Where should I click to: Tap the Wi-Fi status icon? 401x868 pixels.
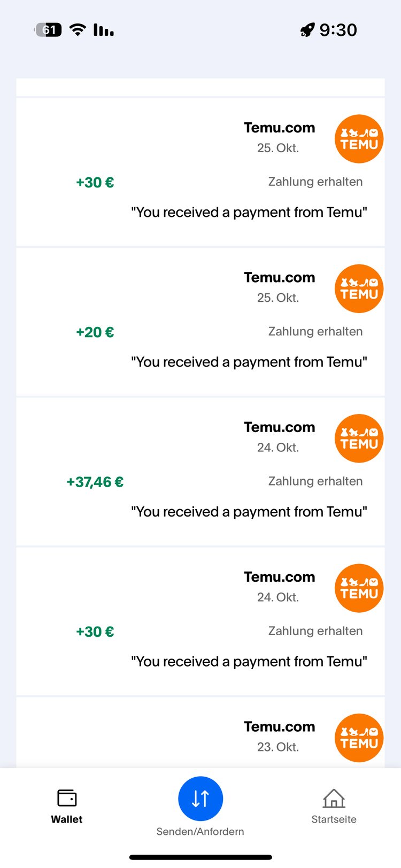(x=78, y=30)
